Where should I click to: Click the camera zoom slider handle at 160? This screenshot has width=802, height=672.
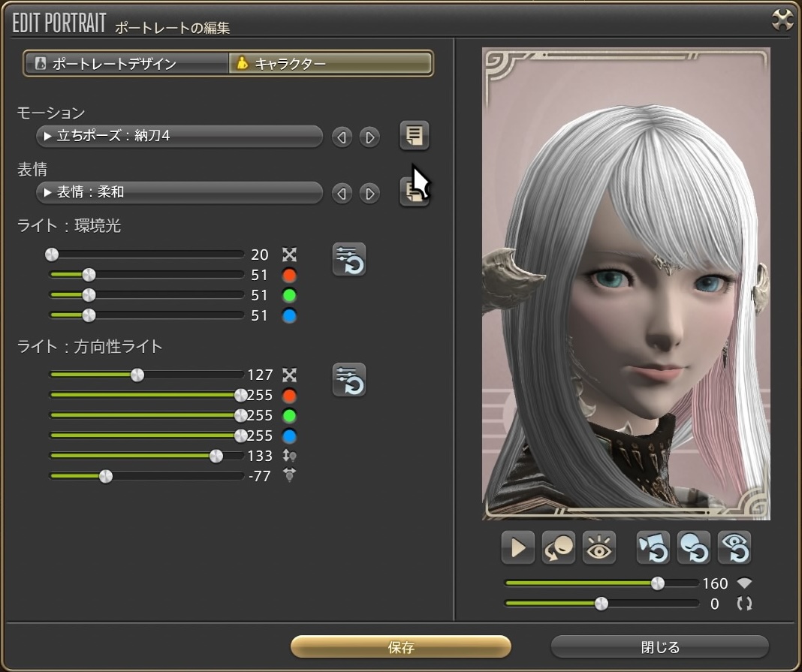(657, 583)
